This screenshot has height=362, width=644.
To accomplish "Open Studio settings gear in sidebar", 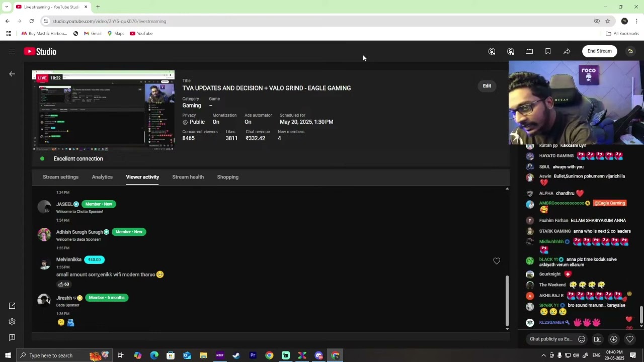I will 12,322.
